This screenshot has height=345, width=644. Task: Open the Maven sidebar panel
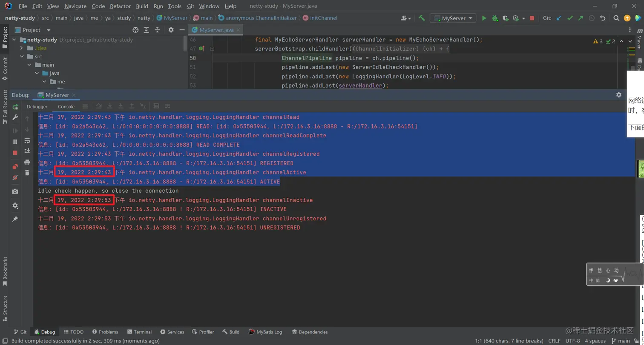[640, 40]
